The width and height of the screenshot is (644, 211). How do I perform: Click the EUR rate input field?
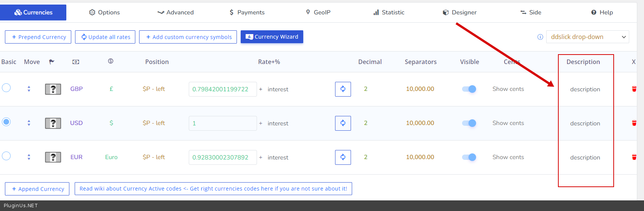click(x=223, y=157)
